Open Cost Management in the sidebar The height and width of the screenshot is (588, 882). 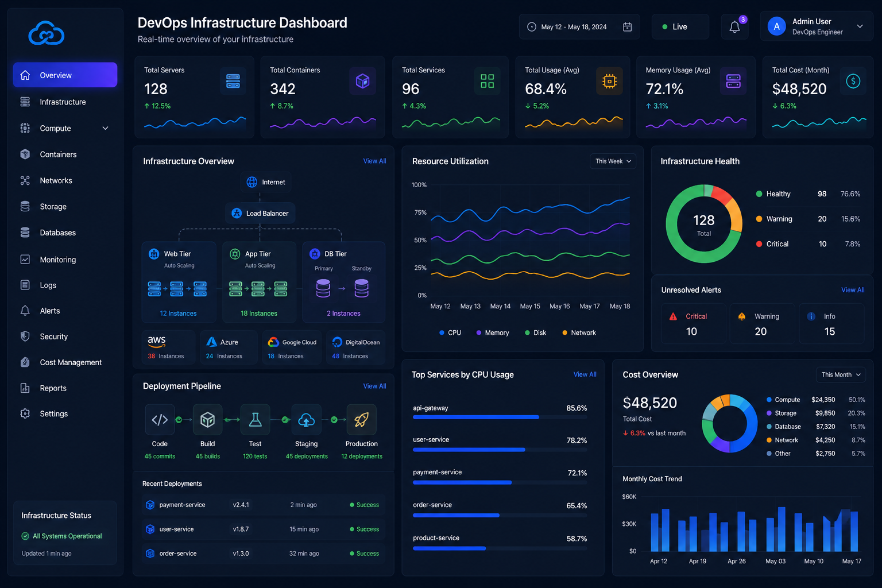point(65,362)
